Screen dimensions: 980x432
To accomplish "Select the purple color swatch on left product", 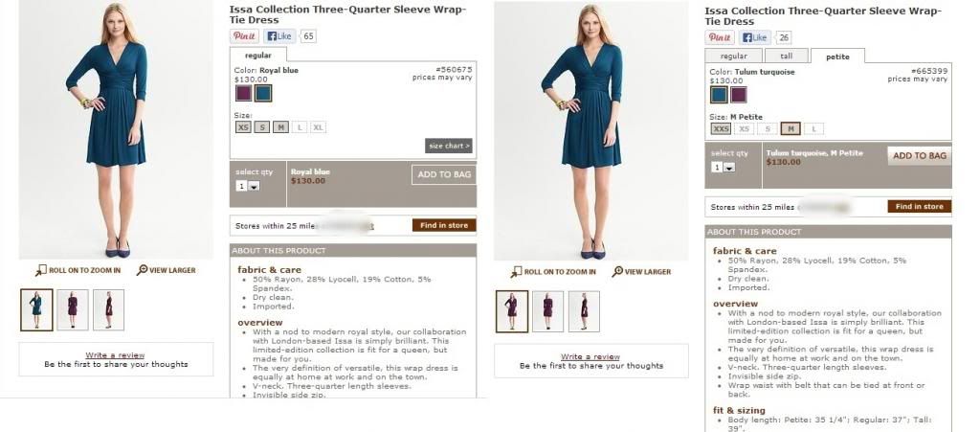I will pyautogui.click(x=244, y=93).
